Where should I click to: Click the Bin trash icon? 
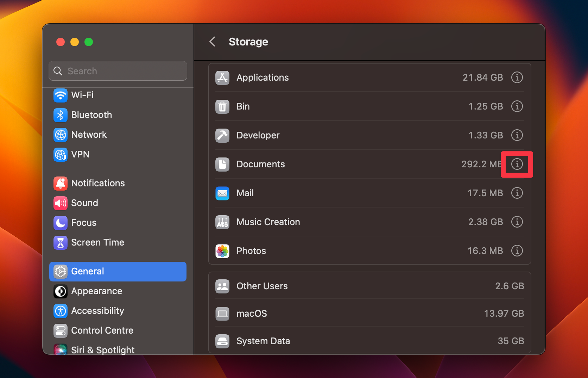pos(222,106)
